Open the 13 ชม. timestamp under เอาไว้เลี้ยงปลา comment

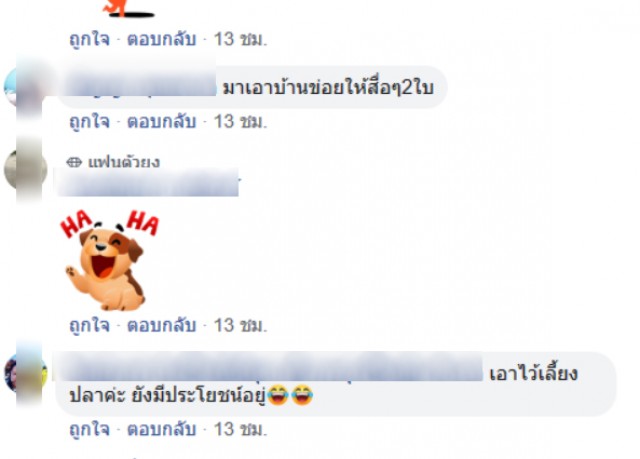tap(240, 429)
